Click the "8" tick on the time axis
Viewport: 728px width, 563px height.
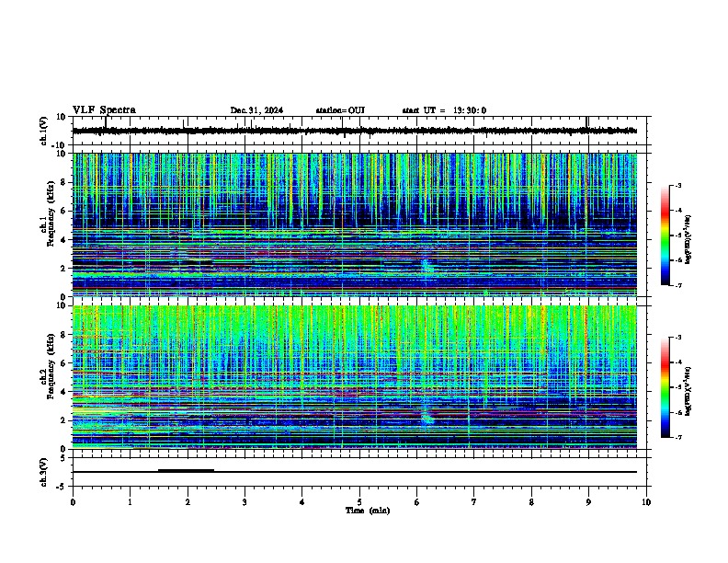pos(531,502)
